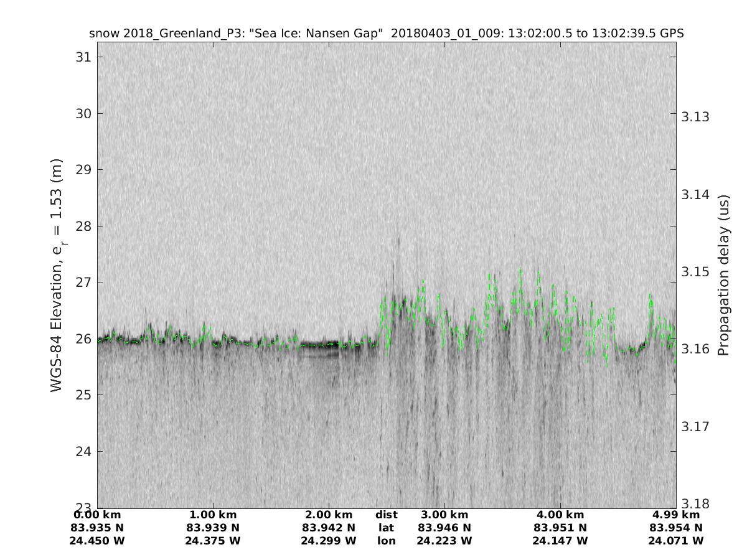
Task: Select the 24.147 W longitude label
Action: [x=560, y=541]
